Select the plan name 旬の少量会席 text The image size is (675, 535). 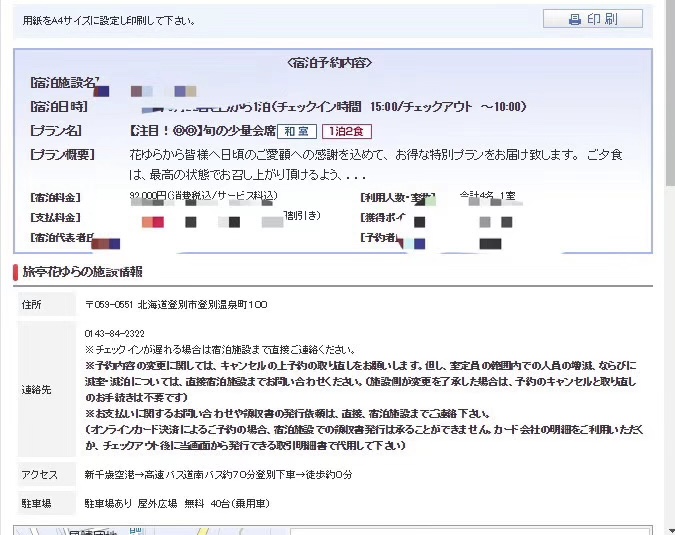[239, 130]
